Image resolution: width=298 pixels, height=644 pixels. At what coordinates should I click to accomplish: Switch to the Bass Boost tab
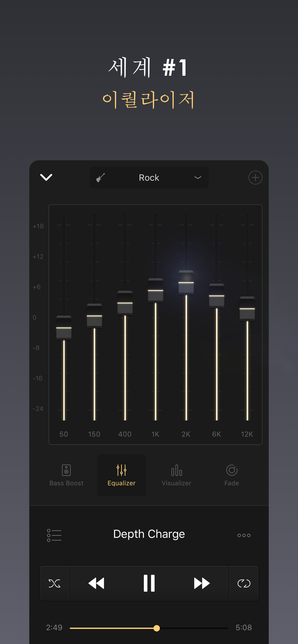click(x=66, y=475)
